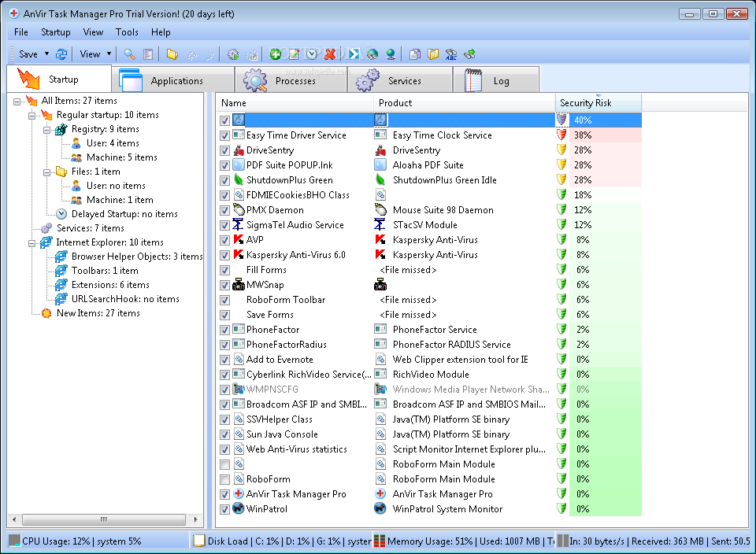
Task: Toggle the SigmaTel Audio Service checkbox
Action: tap(224, 225)
